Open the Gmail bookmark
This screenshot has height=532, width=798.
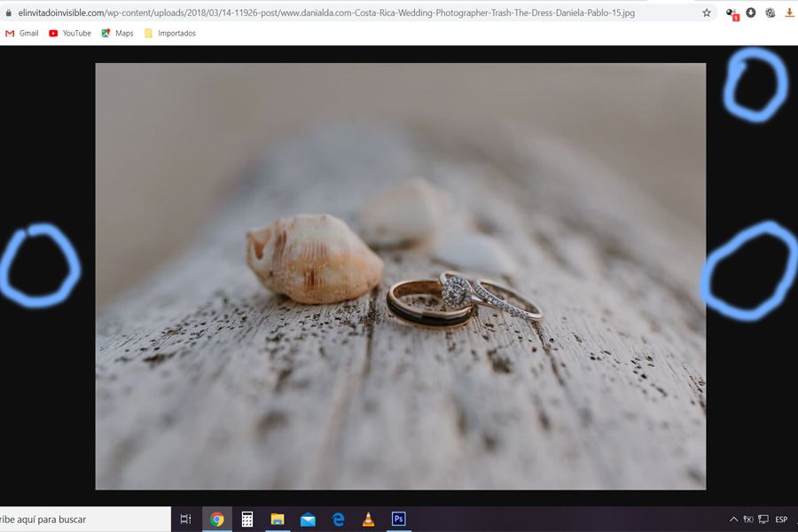22,33
